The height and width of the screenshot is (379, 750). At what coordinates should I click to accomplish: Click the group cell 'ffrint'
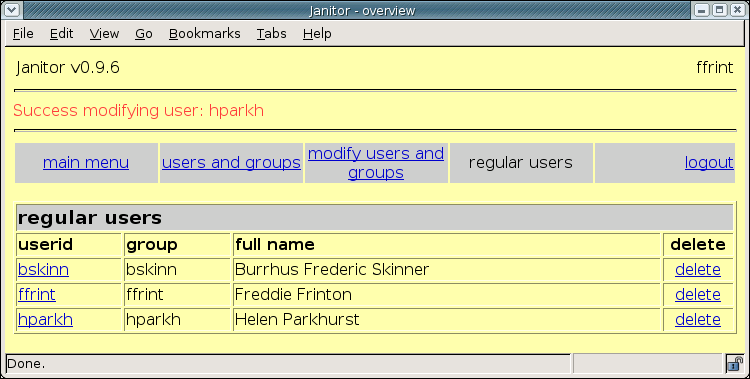click(144, 294)
